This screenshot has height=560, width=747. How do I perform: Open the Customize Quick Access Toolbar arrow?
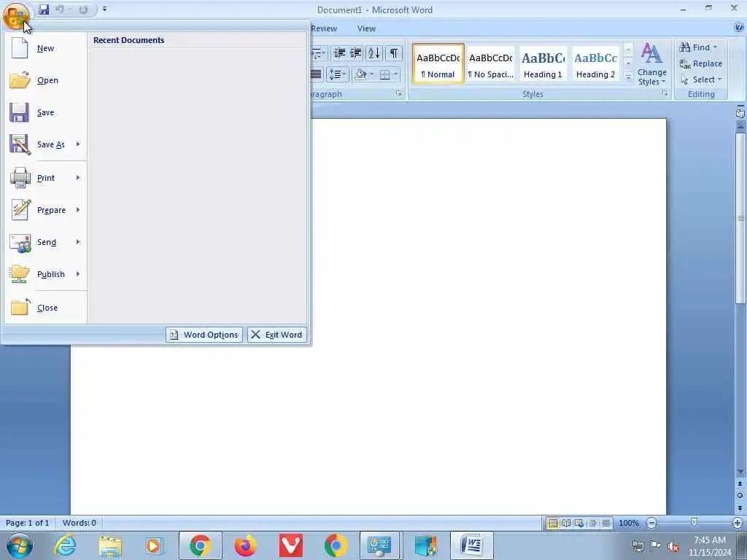[x=104, y=9]
